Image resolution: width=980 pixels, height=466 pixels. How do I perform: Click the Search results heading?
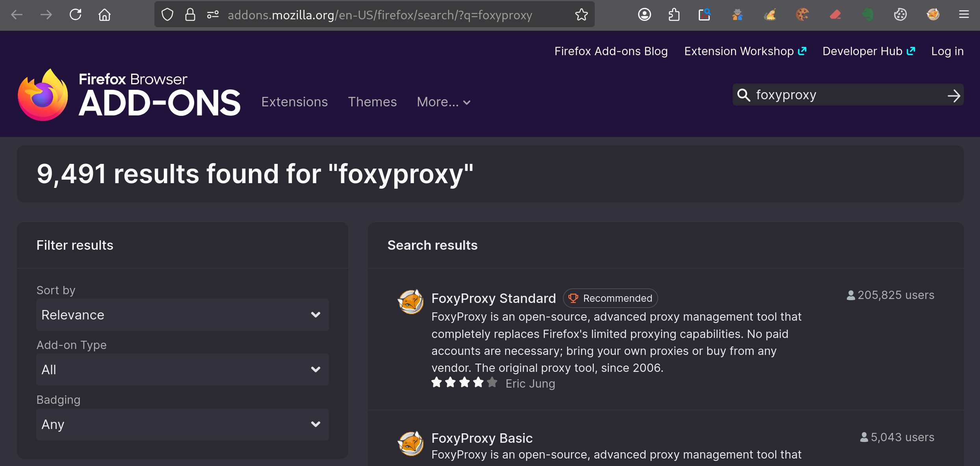click(432, 245)
